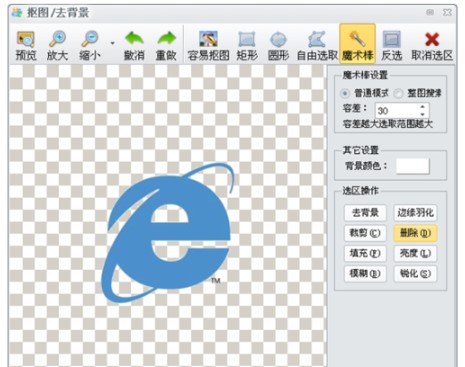Viewport: 465px width, 367px height.
Task: Choose the 矩形 rectangle selection tool
Action: tap(247, 45)
